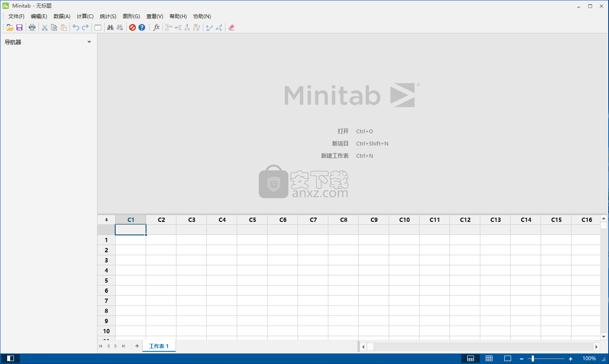The image size is (609, 364).
Task: Select column header C16
Action: point(587,220)
